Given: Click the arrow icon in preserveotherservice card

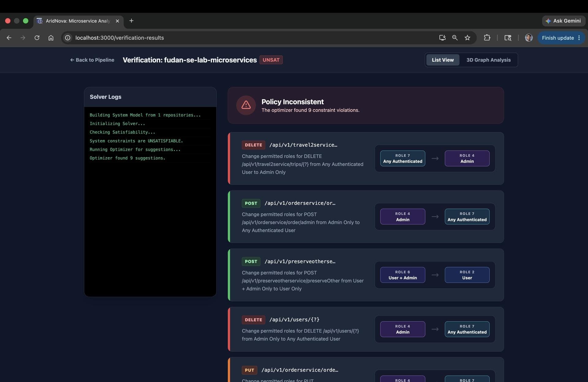Looking at the screenshot, I should point(435,275).
